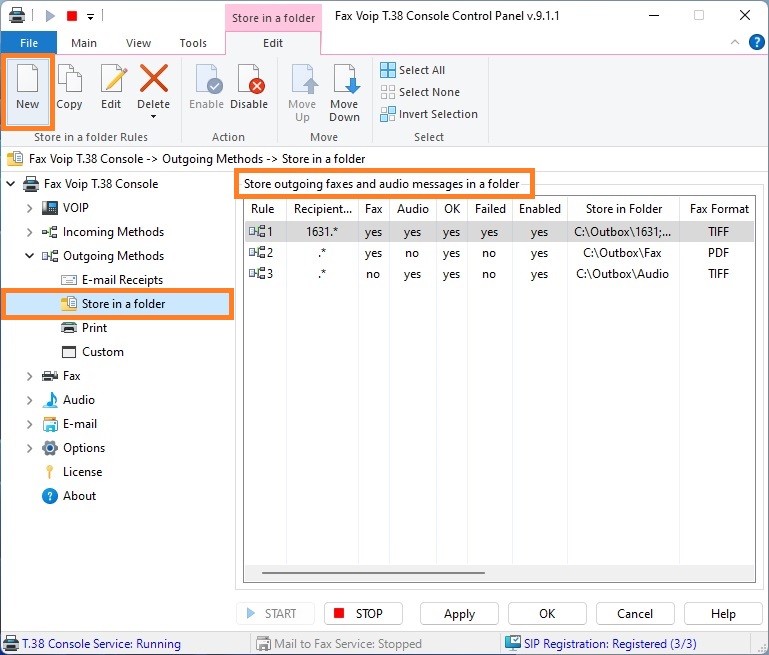Open Help via blue question mark icon
Image resolution: width=769 pixels, height=655 pixels.
coord(757,42)
